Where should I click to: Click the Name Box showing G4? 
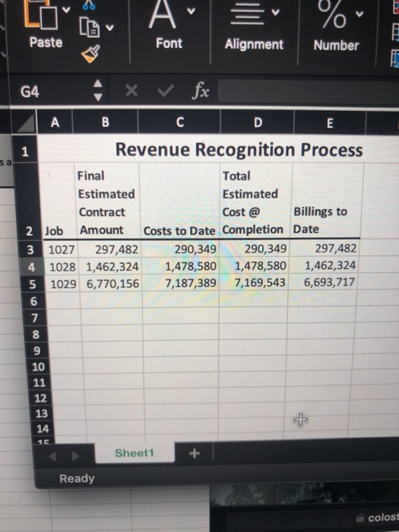30,92
